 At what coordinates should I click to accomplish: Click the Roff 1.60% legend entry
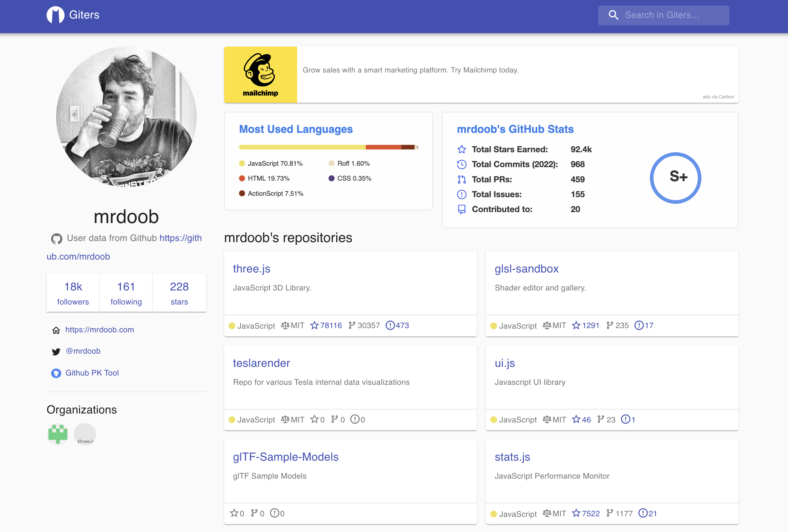(x=349, y=163)
